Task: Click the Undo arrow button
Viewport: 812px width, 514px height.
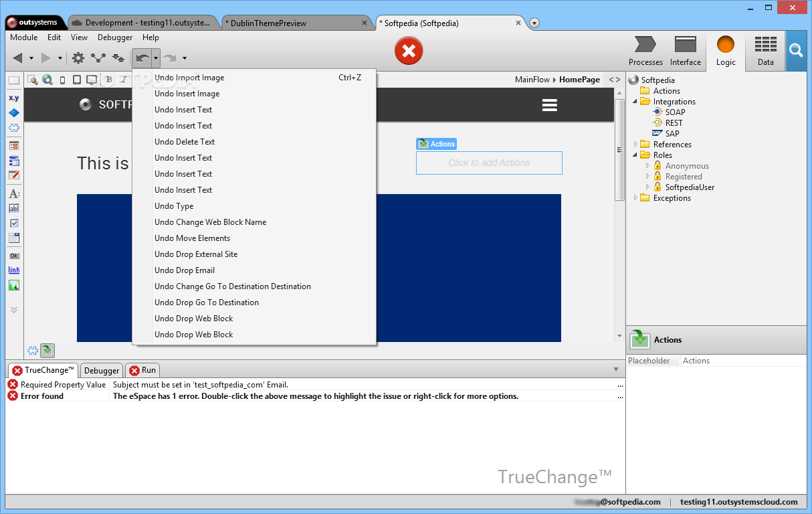Action: coord(142,58)
